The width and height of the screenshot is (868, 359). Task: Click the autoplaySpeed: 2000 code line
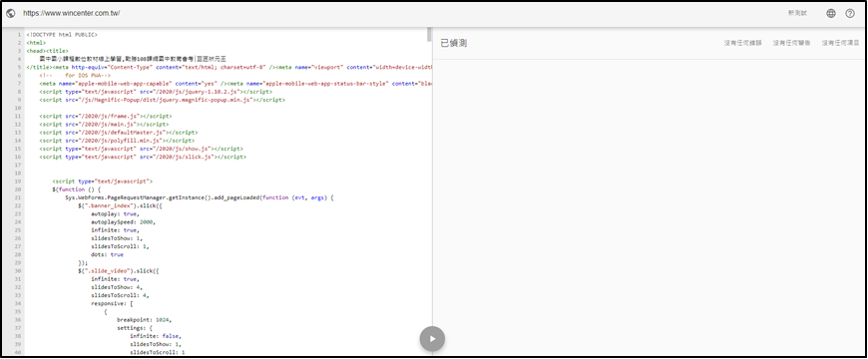[x=124, y=221]
